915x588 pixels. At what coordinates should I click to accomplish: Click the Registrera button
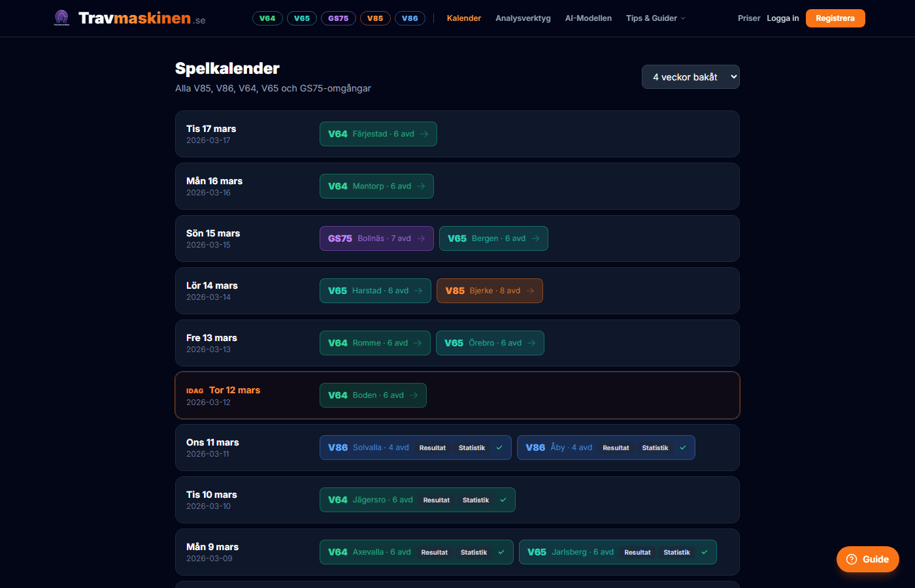[835, 18]
